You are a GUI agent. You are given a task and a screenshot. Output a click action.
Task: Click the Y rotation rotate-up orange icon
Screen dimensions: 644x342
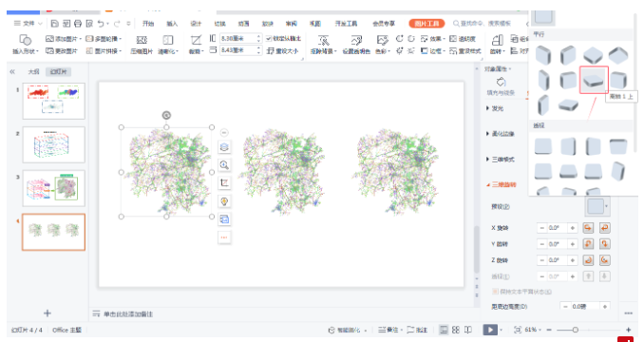pyautogui.click(x=588, y=244)
